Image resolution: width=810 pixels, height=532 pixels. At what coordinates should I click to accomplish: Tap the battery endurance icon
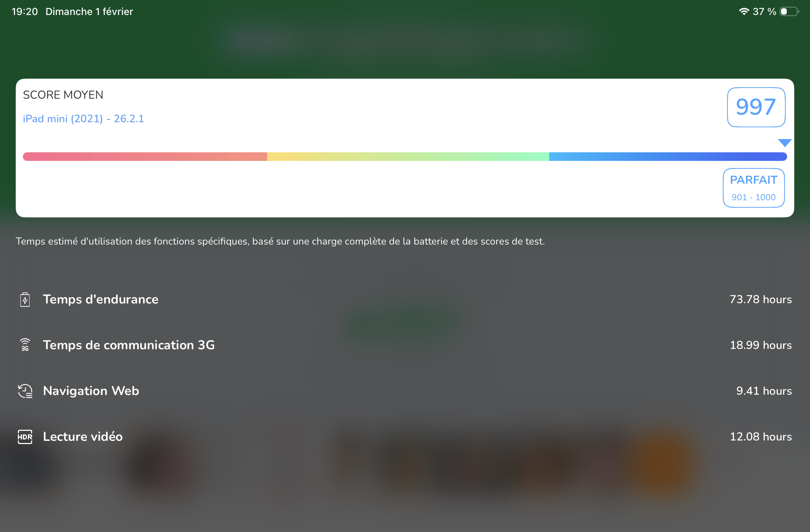pos(25,300)
